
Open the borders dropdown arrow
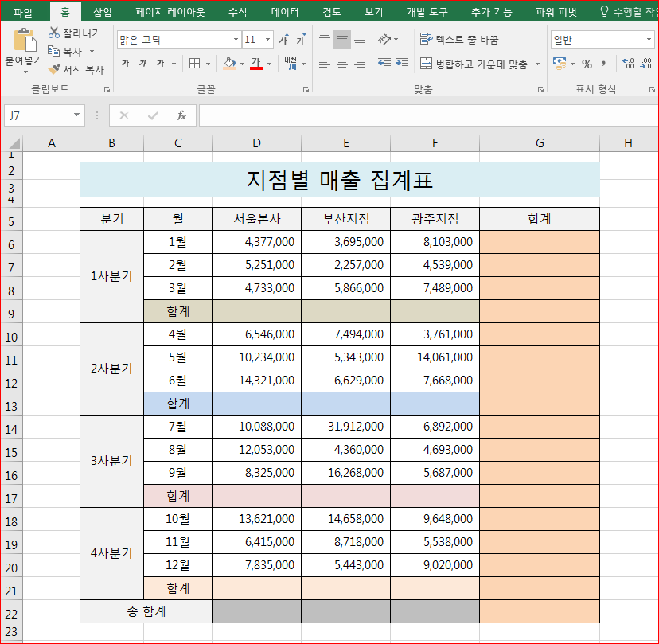(x=208, y=64)
